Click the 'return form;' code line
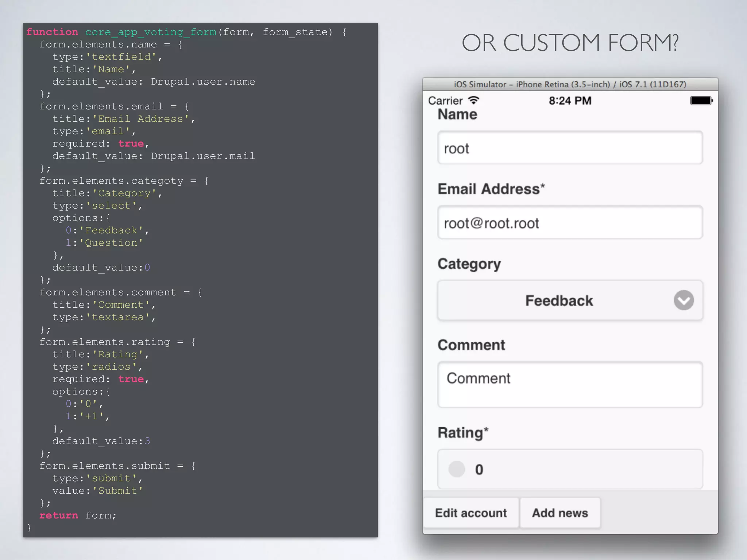 [x=78, y=516]
